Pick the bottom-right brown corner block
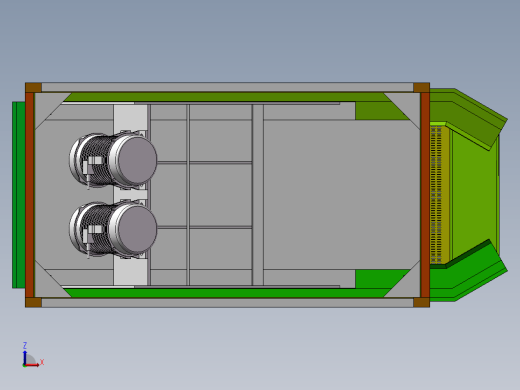Viewport: 520px width, 390px height. point(421,302)
